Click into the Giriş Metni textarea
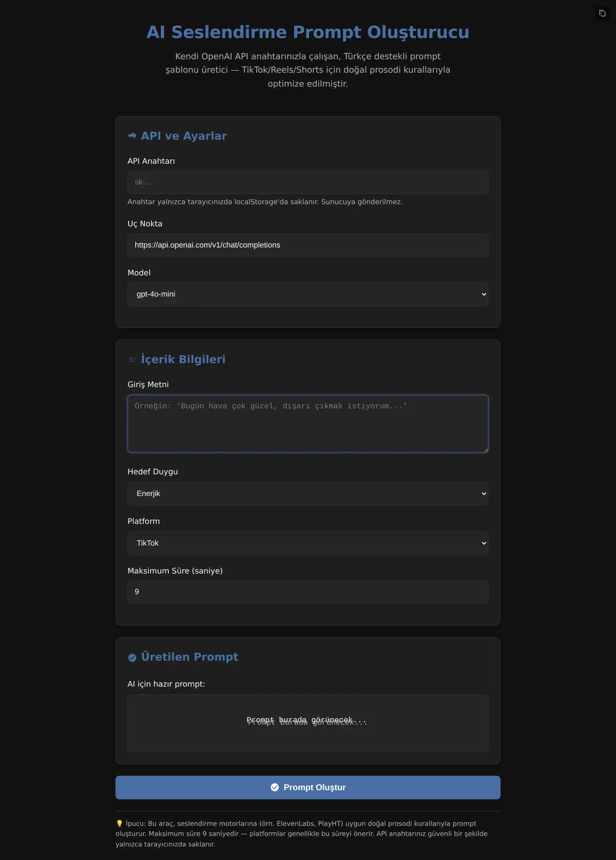 click(307, 424)
